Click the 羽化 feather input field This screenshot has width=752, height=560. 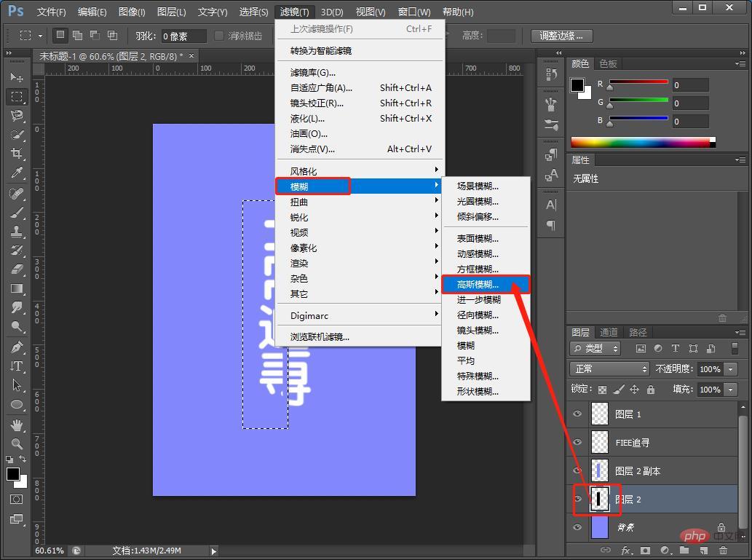pos(183,36)
